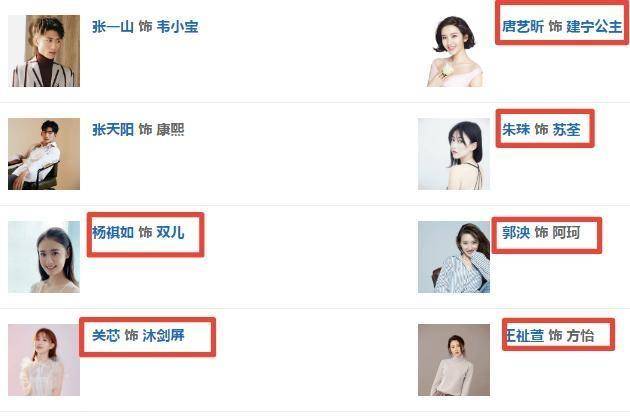Select the 关芯 portrait photo
This screenshot has width=630, height=416.
pos(44,360)
